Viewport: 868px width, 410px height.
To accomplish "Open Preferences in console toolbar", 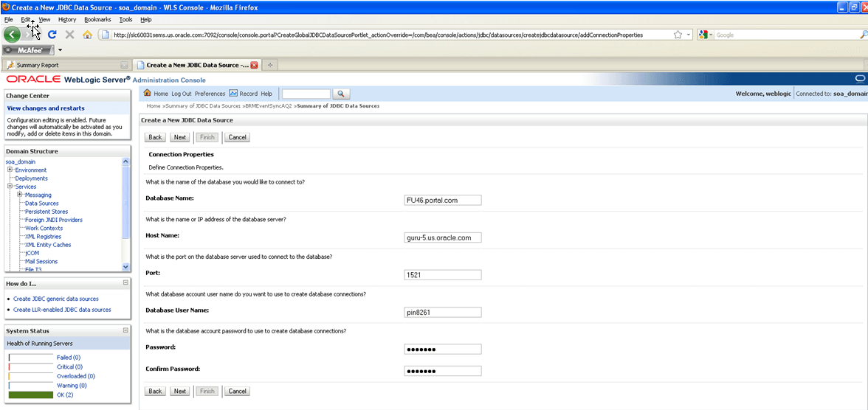I will pyautogui.click(x=210, y=94).
